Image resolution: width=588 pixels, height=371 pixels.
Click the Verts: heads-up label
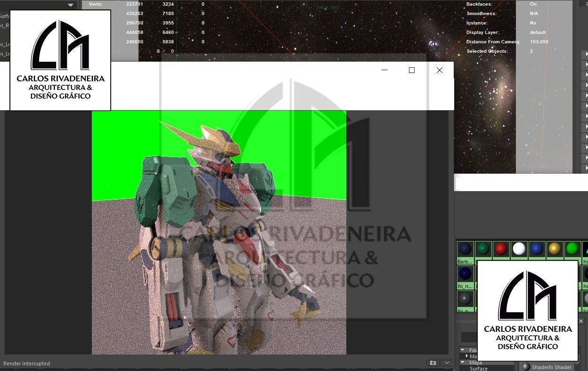96,4
